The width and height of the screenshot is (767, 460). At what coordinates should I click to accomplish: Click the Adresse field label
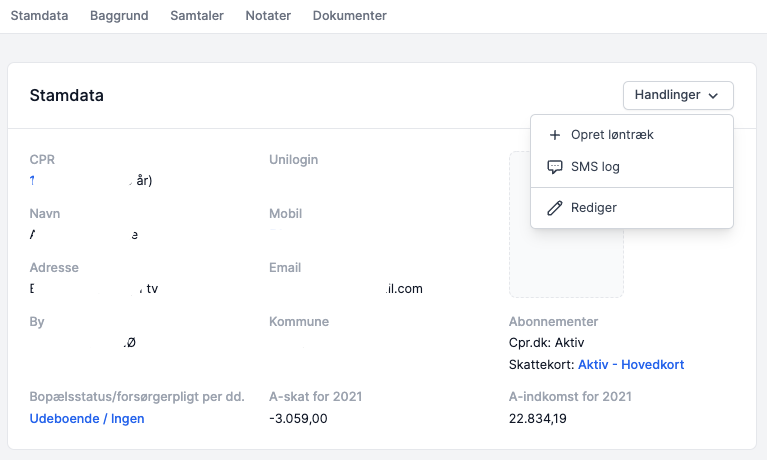tap(54, 268)
